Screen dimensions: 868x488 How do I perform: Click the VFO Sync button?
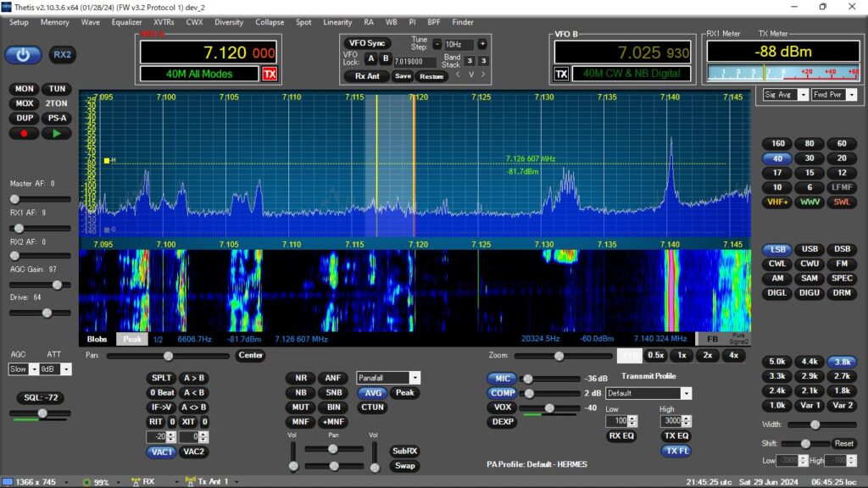pyautogui.click(x=367, y=43)
